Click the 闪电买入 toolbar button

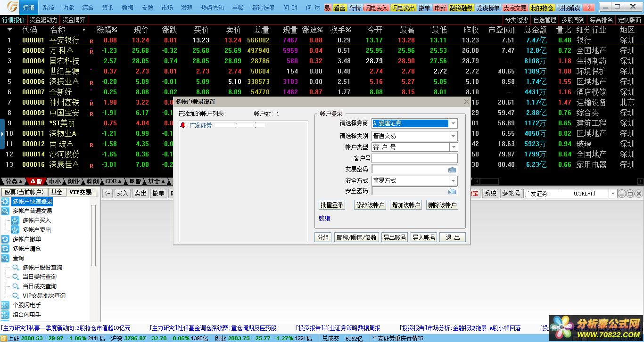pyautogui.click(x=376, y=8)
